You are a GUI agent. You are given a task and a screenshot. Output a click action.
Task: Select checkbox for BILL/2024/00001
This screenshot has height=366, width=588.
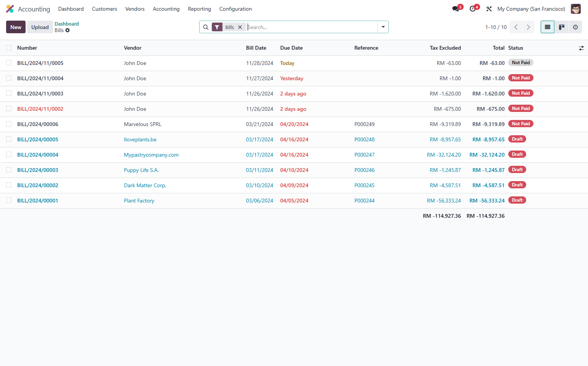tap(9, 200)
